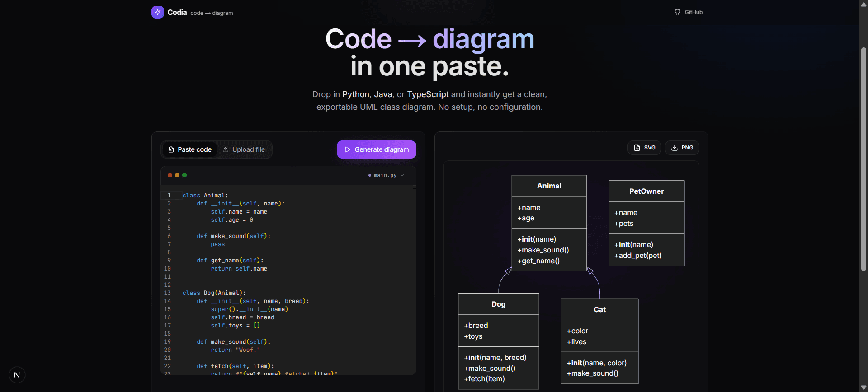Export diagram as PNG
Screen dimensions: 868x392
[682, 148]
